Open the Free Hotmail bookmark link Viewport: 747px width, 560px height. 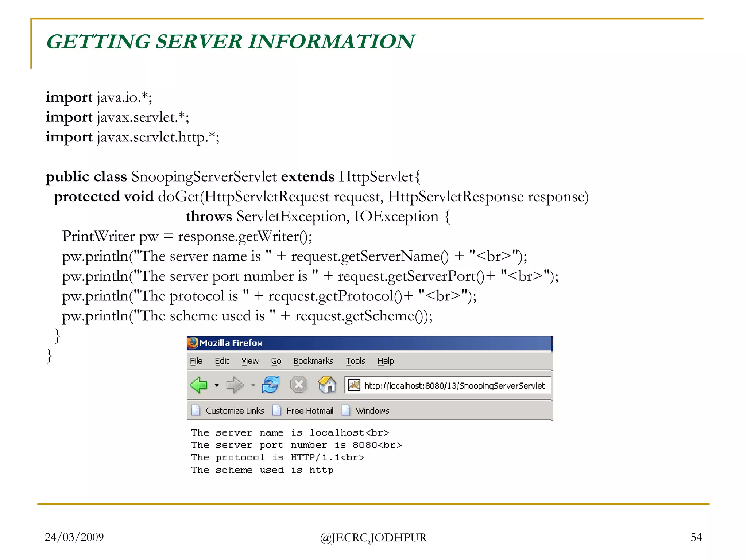[x=310, y=411]
